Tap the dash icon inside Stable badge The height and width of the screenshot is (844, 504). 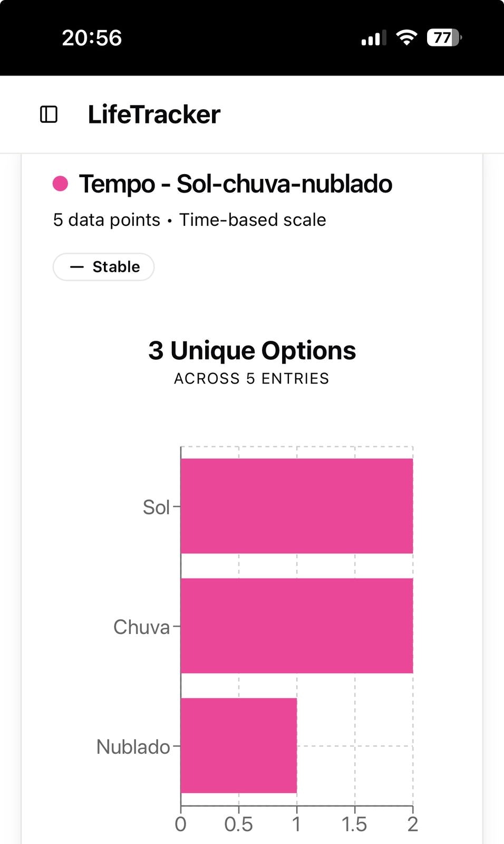[x=77, y=267]
